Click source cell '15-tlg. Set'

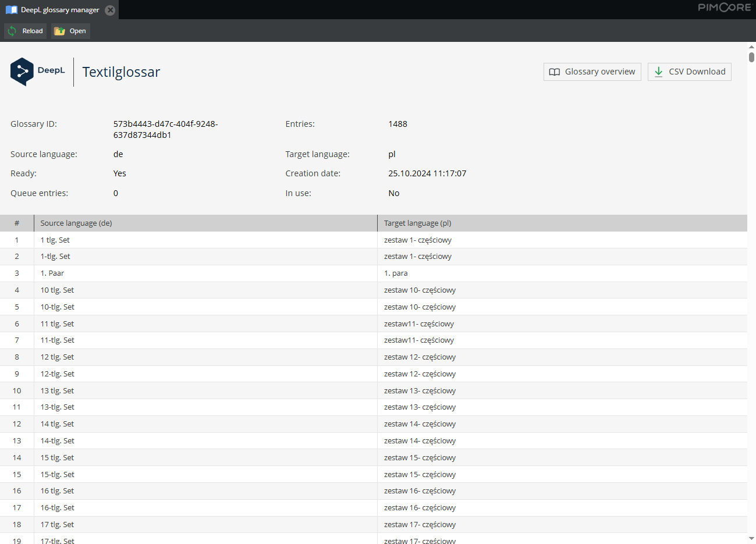pyautogui.click(x=206, y=475)
